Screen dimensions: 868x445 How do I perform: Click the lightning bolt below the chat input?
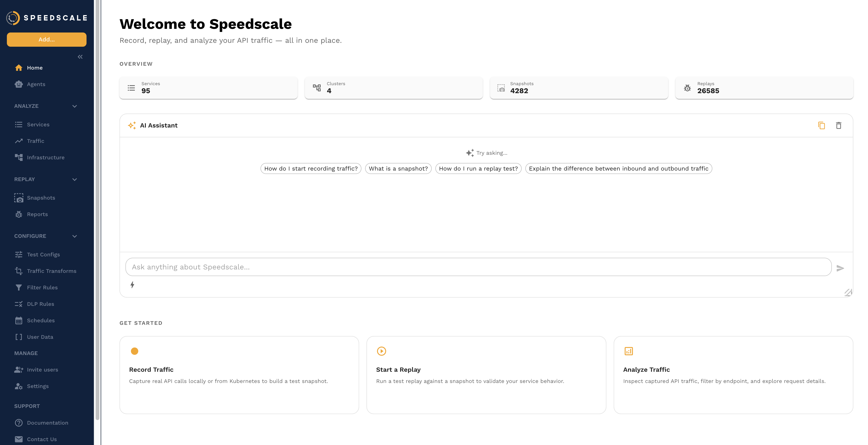point(133,285)
